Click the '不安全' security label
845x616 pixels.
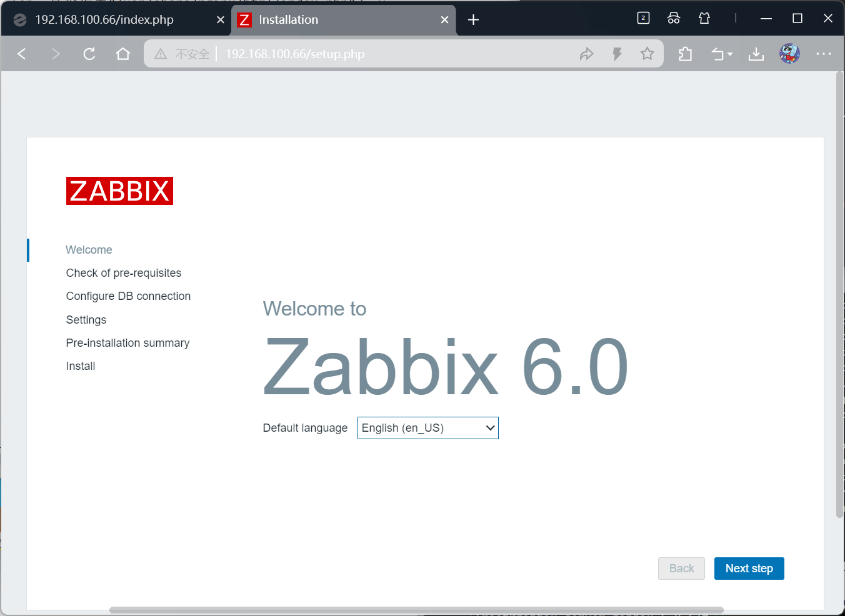click(x=192, y=54)
